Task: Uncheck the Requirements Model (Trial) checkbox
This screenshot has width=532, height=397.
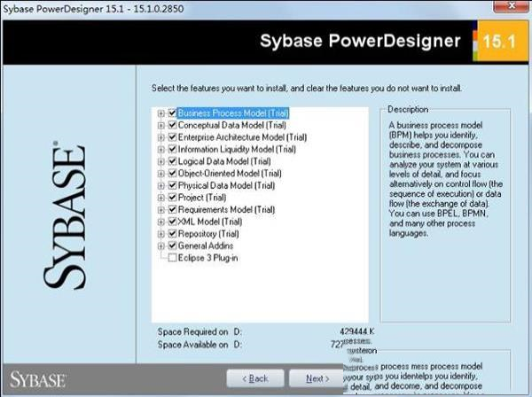Action: pos(172,209)
